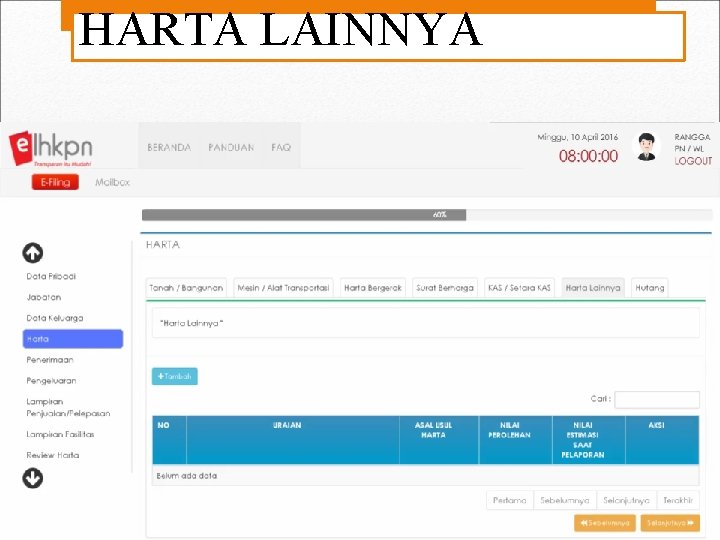Screen dimensions: 720x540
Task: Click the 08:00:00 clock text
Action: [x=588, y=156]
